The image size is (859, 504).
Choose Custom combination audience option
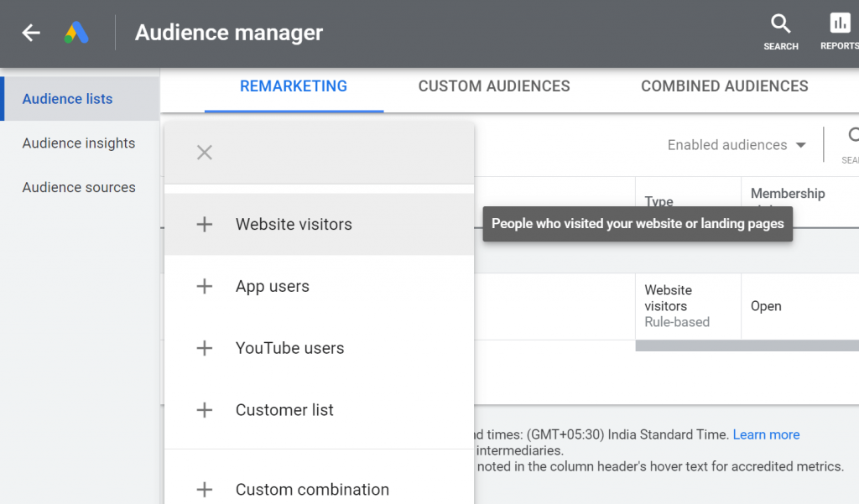click(x=320, y=489)
